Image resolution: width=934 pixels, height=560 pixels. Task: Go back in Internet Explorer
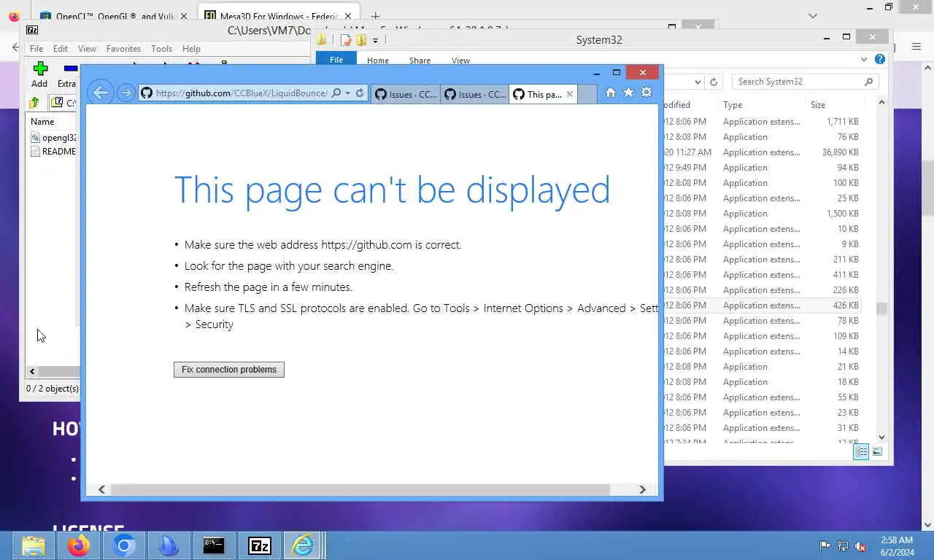101,93
